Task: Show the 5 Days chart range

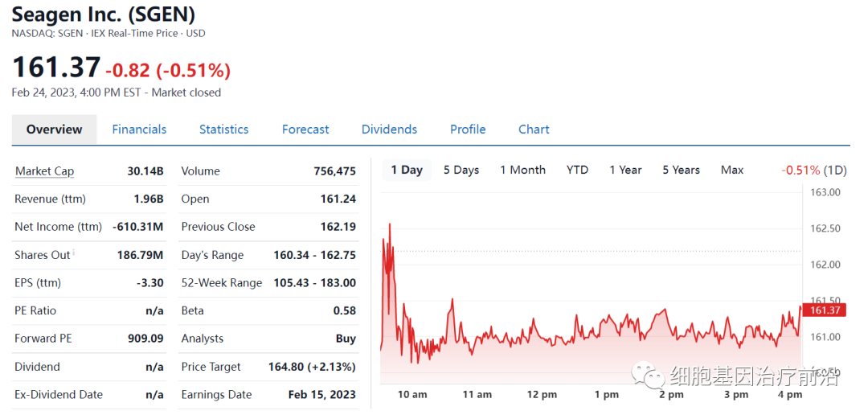Action: [x=461, y=170]
